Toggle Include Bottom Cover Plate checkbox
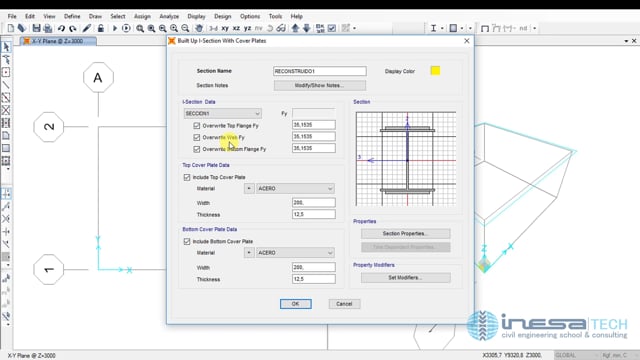640x360 pixels. [187, 241]
